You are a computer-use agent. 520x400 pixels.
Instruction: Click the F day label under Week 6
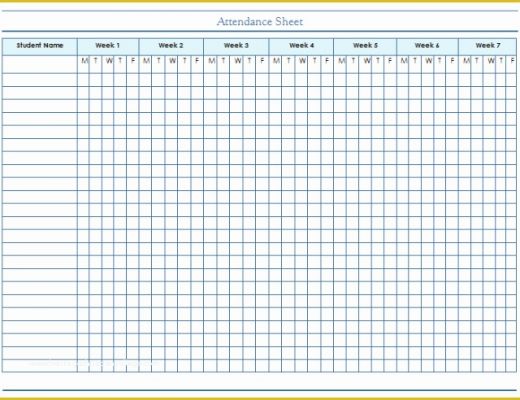[x=452, y=61]
